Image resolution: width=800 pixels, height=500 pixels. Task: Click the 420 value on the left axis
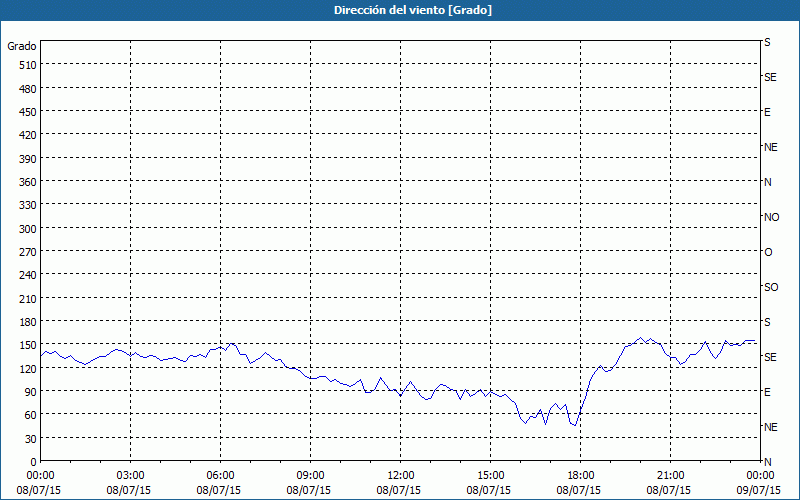tap(28, 136)
